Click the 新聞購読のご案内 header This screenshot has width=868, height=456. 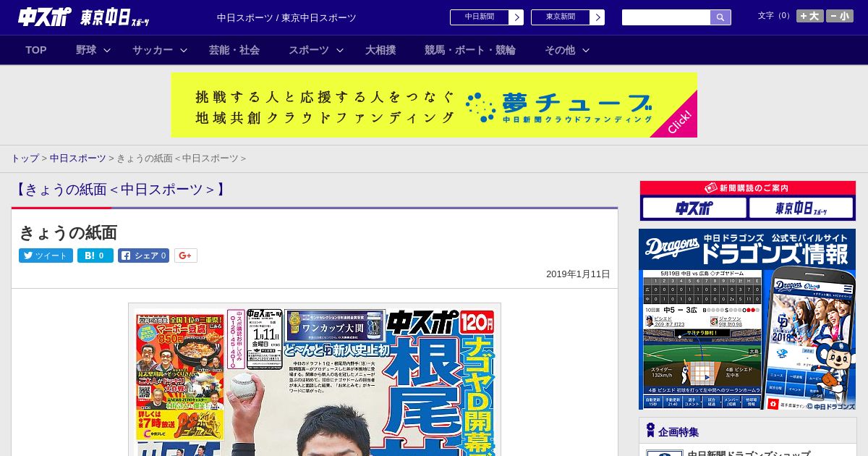coord(748,188)
